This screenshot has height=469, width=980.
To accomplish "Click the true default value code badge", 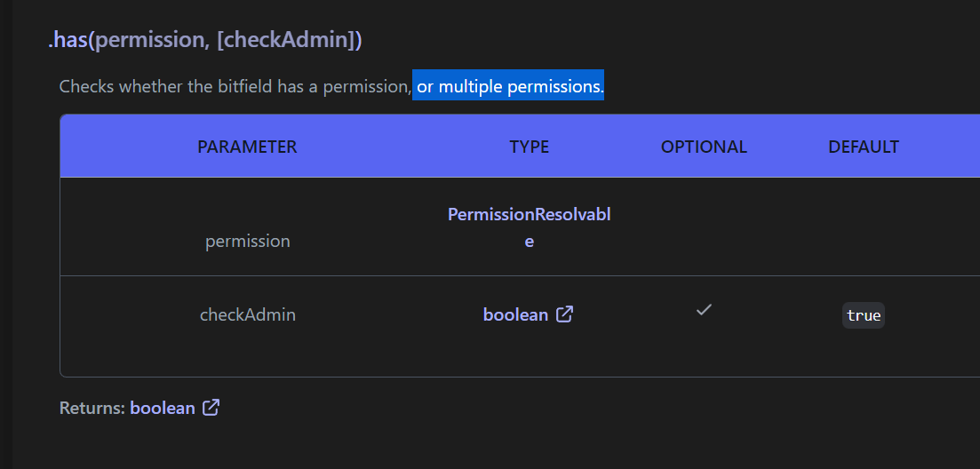I will tap(864, 315).
